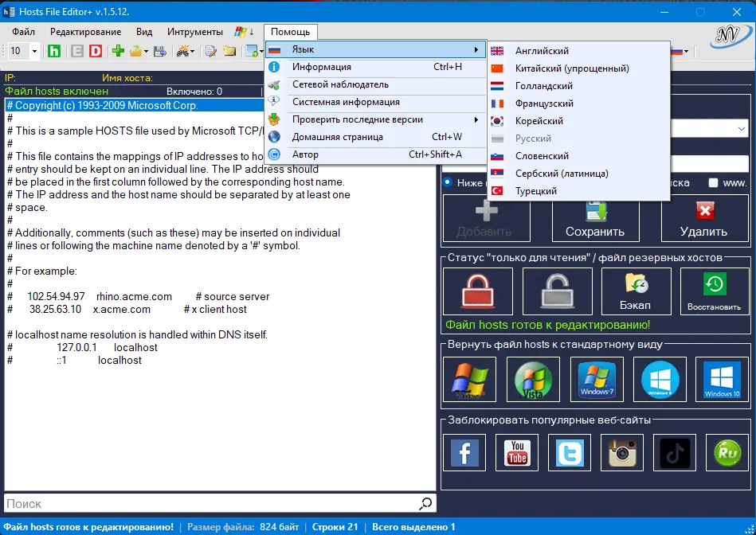Select '# Copyright (c) 1993-2009 Microsoft Corp.' line
756x535 pixels.
[x=134, y=106]
